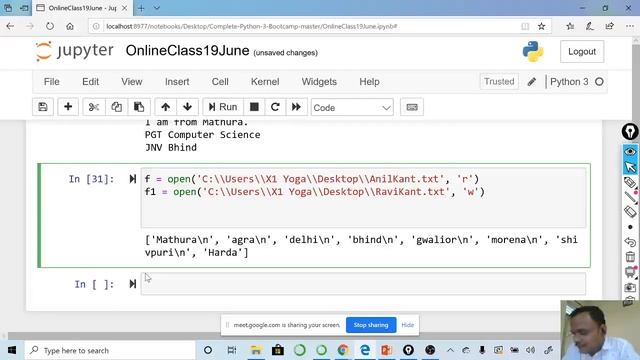Open the View menu
The height and width of the screenshot is (360, 640).
tap(131, 82)
